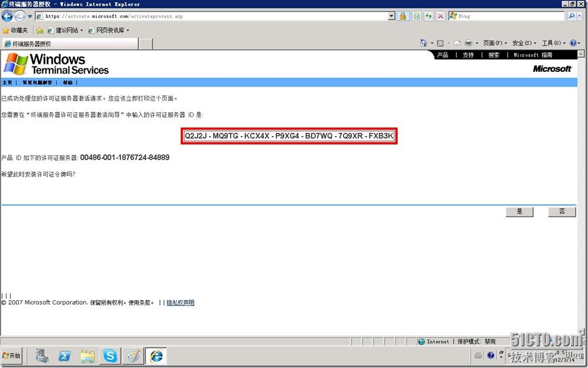The image size is (588, 368).
Task: Click the 开始 Start button
Action: pos(12,356)
